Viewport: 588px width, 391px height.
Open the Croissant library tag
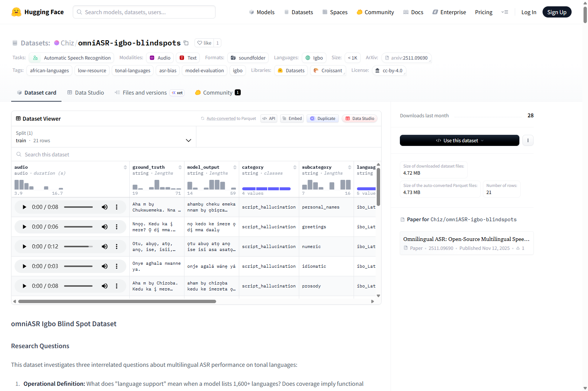click(328, 70)
